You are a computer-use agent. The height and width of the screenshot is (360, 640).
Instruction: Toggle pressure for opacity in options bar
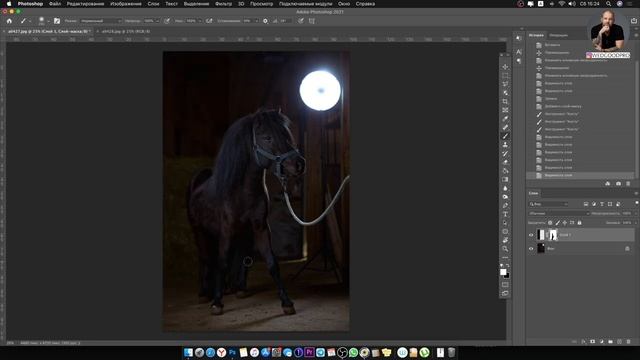[167, 21]
